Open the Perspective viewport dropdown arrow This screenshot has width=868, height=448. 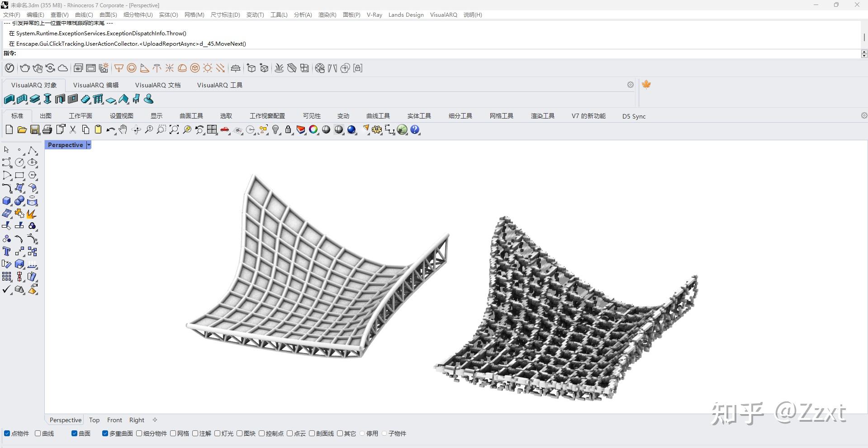89,145
